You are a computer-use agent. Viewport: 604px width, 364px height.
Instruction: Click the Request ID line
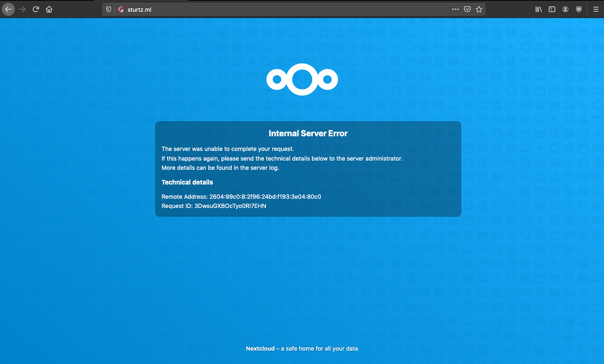coord(214,206)
